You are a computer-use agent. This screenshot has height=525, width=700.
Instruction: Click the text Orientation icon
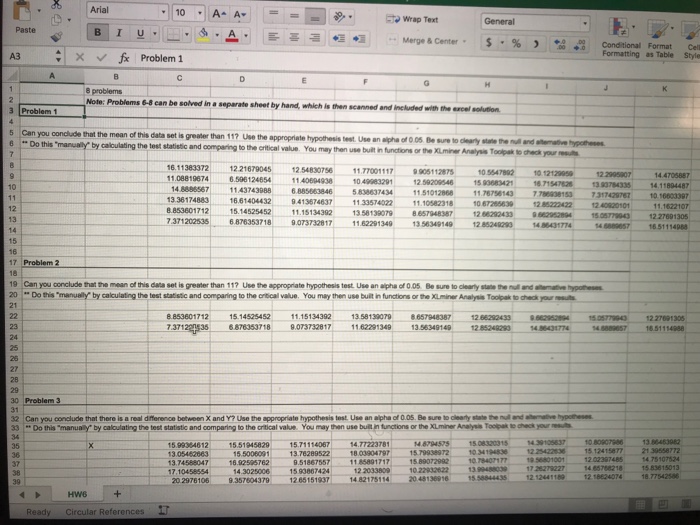(x=342, y=17)
